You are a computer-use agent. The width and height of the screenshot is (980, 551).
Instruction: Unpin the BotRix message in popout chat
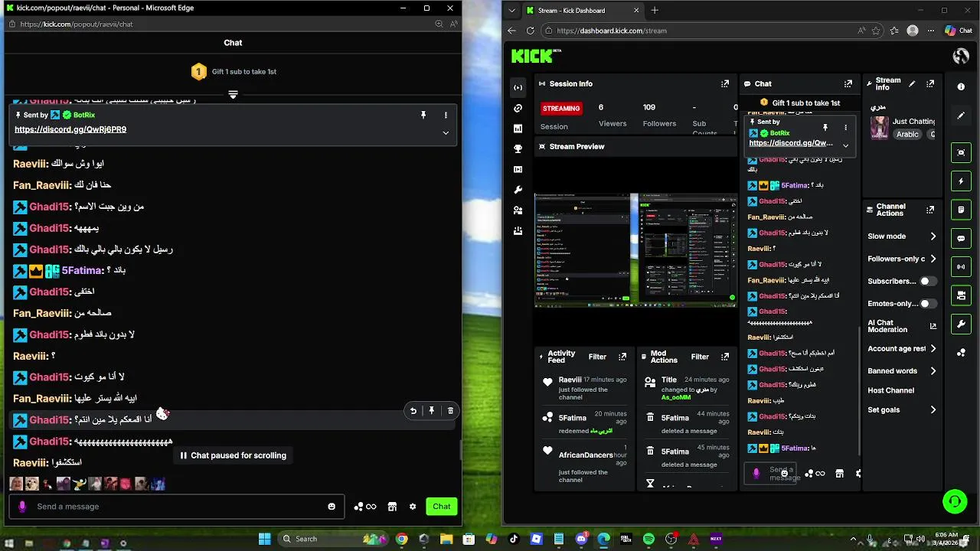423,115
